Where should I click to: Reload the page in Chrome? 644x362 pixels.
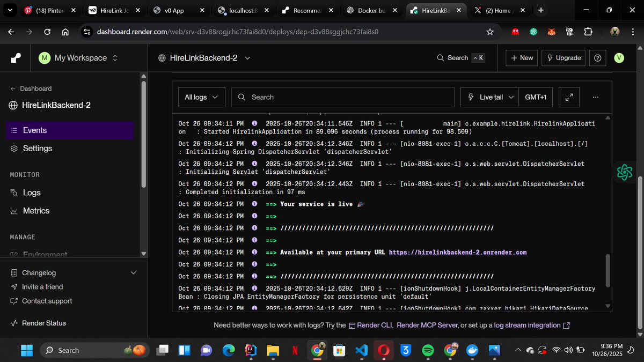[x=47, y=32]
